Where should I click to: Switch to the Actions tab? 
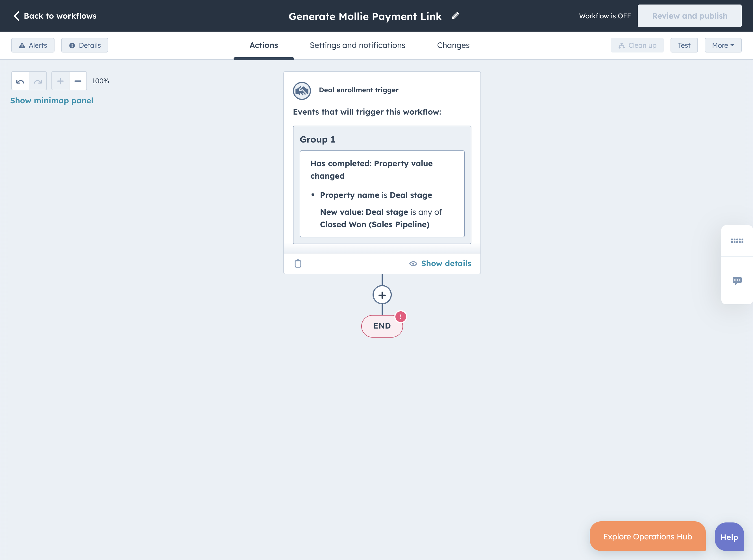point(264,45)
